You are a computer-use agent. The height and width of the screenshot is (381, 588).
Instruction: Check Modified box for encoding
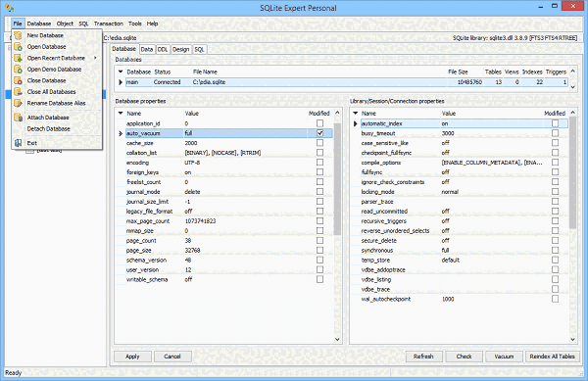[x=319, y=163]
